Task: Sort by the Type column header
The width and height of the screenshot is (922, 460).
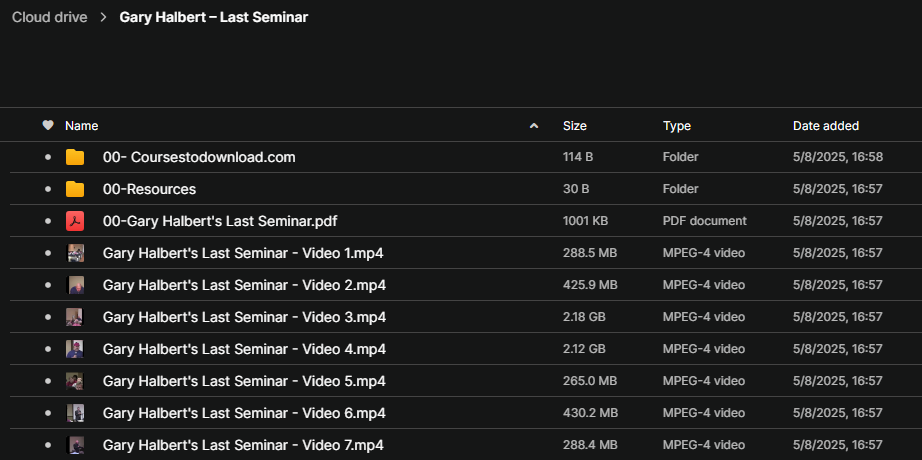Action: [677, 126]
